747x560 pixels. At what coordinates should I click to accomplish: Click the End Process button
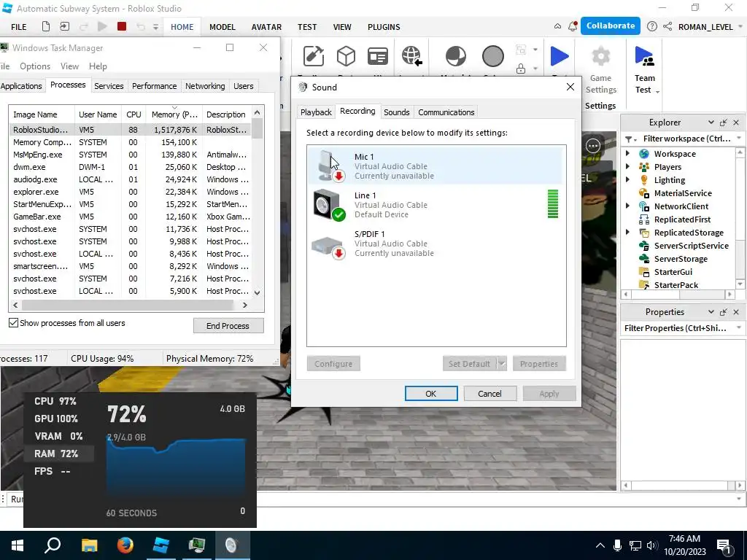click(228, 326)
